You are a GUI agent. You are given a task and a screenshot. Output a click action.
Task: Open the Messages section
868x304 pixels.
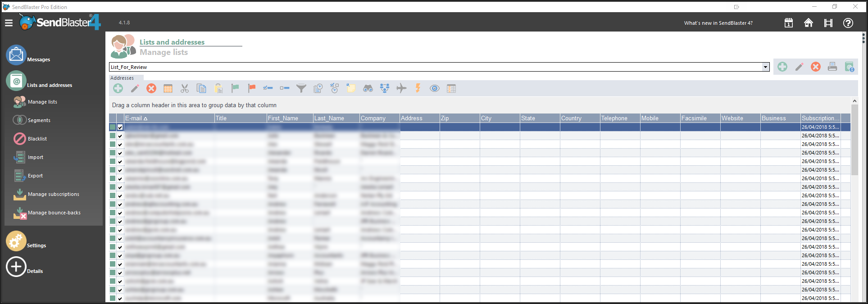(28, 56)
